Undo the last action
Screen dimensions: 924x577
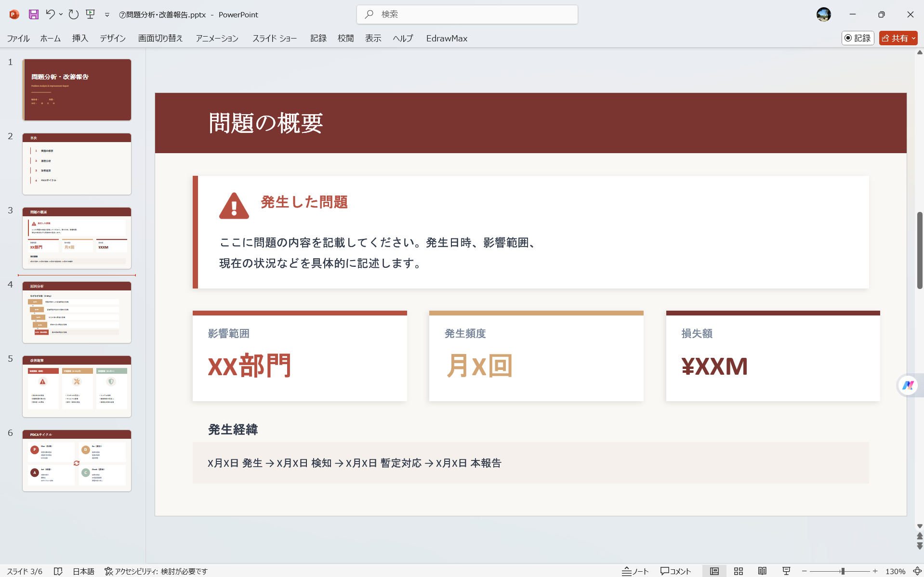(51, 14)
